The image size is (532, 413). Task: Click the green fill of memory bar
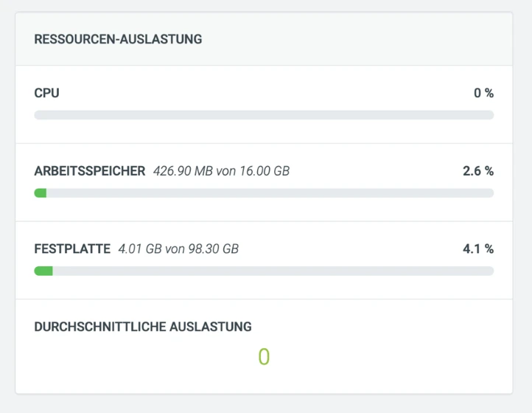[41, 193]
